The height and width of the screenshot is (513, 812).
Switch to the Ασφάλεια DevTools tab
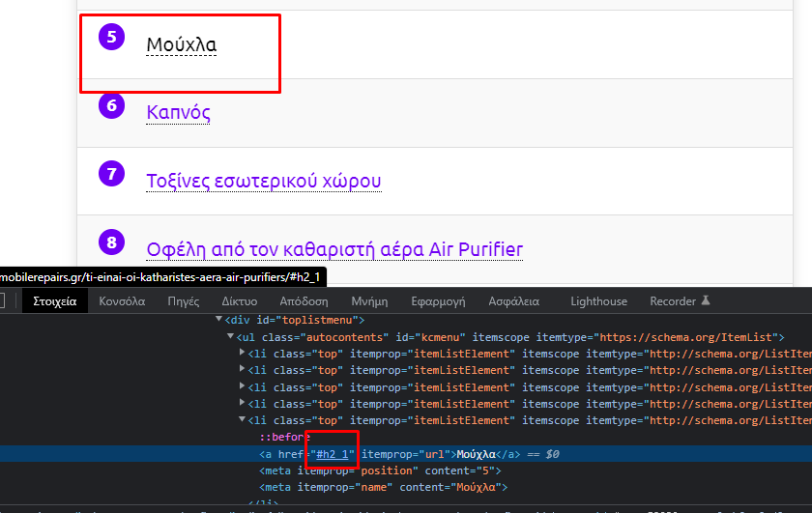pyautogui.click(x=513, y=301)
